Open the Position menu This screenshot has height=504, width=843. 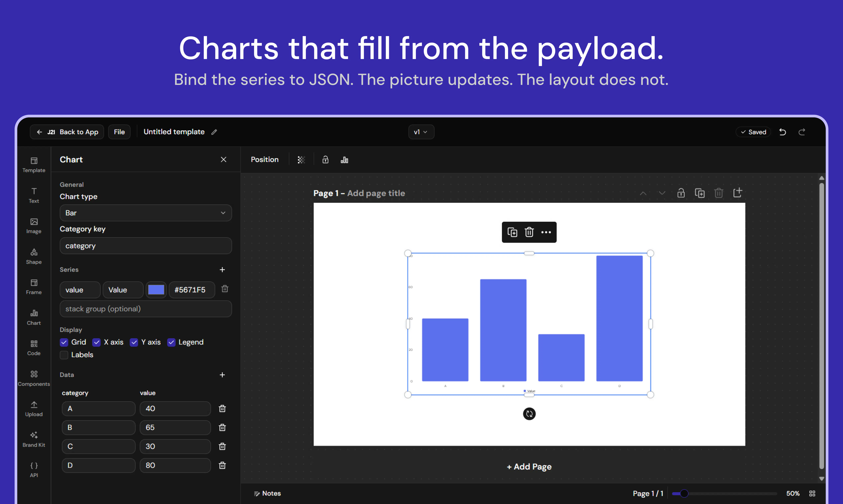click(x=265, y=159)
